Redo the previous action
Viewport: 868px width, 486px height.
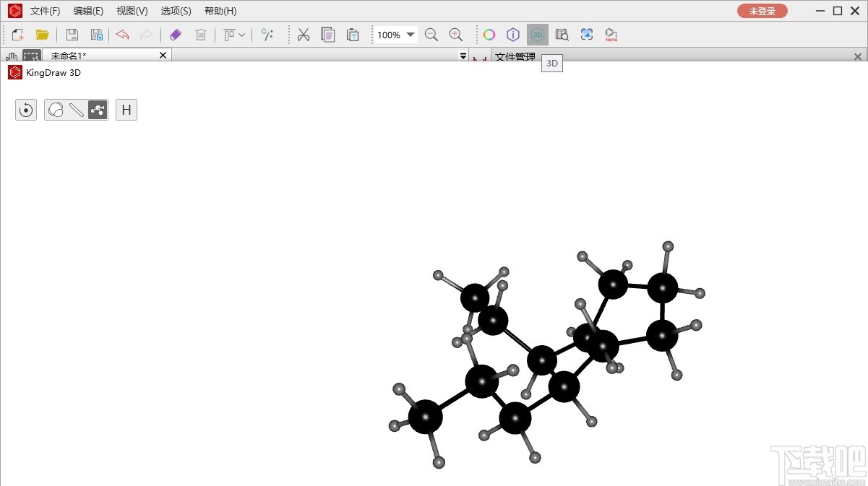click(x=146, y=35)
